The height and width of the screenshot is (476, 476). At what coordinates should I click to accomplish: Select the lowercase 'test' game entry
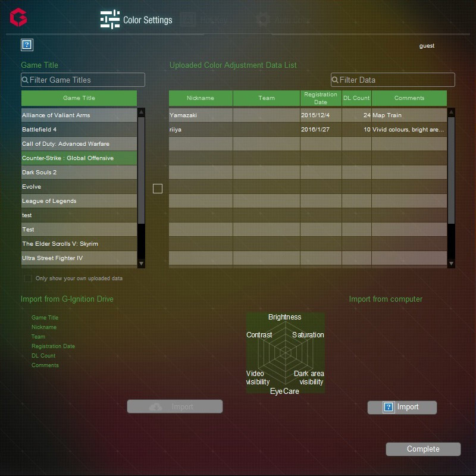pos(79,215)
